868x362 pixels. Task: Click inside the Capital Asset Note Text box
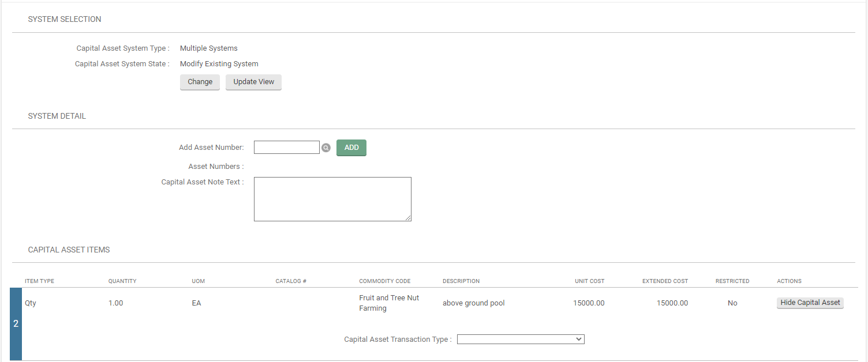tap(332, 199)
